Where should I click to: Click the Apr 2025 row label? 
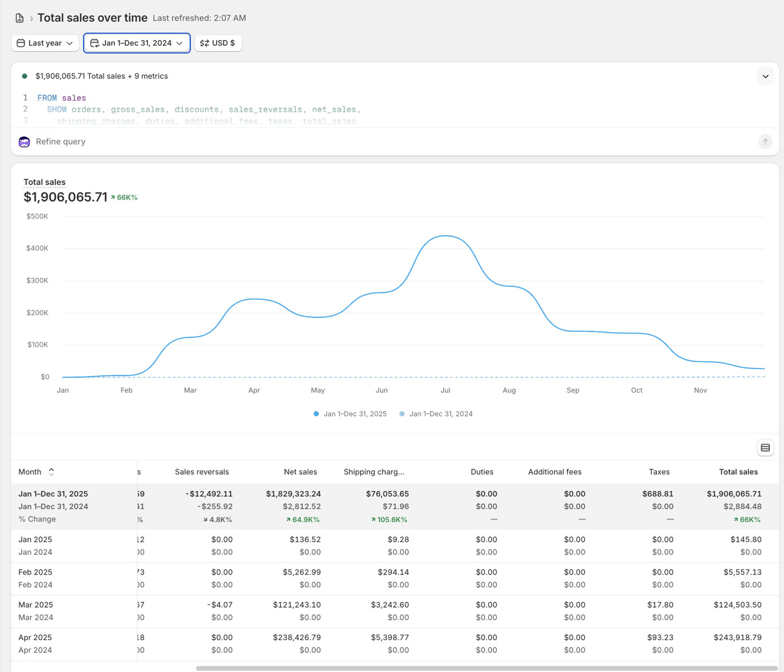point(35,637)
